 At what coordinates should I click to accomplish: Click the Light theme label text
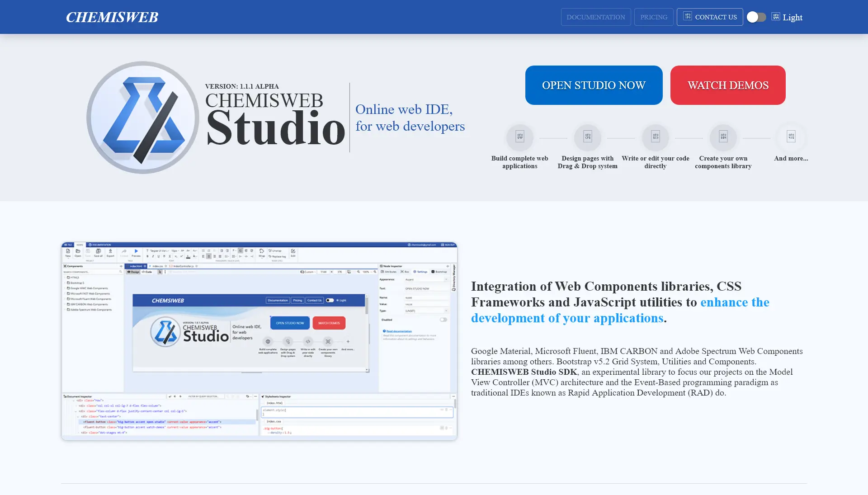[x=793, y=18]
